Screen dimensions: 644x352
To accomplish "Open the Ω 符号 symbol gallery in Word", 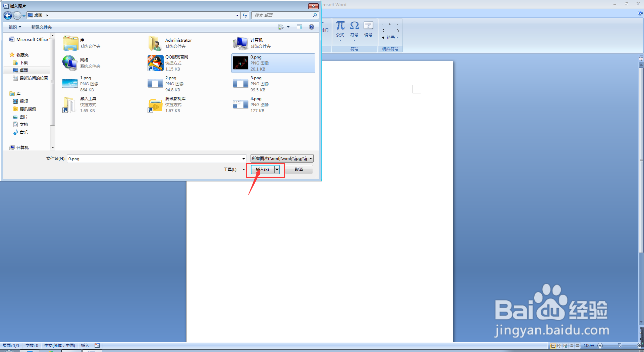I will 354,31.
